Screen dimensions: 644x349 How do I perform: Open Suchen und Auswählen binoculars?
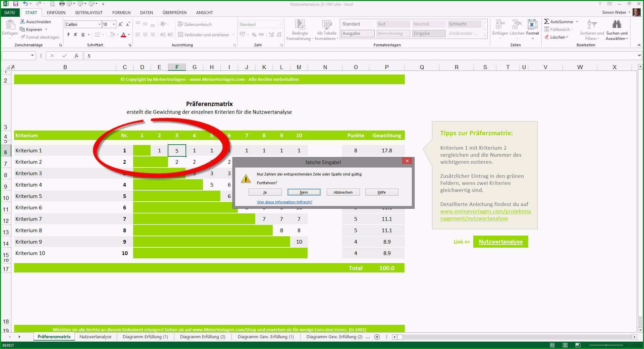tap(617, 30)
